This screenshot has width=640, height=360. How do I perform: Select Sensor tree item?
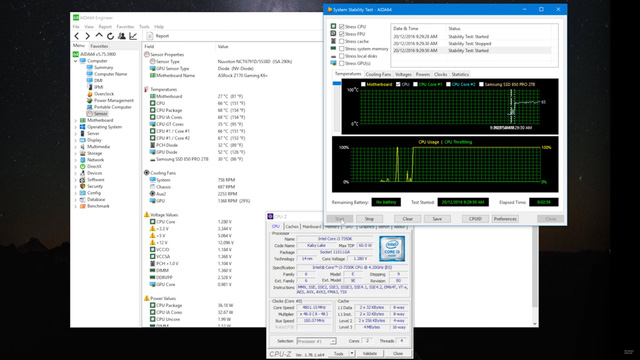tap(100, 113)
